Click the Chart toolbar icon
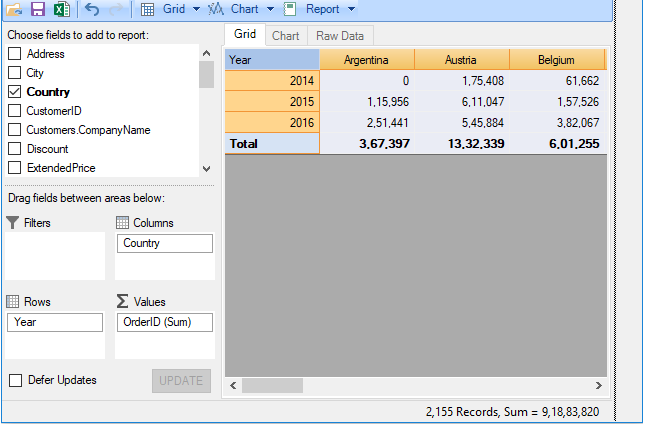This screenshot has height=426, width=645. pos(215,9)
